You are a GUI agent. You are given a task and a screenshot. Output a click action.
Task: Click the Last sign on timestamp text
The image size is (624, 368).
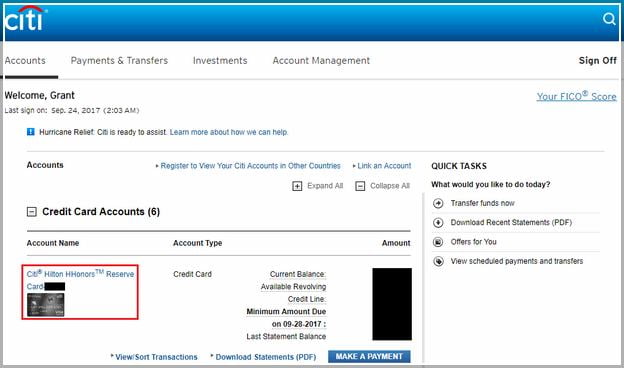coord(72,111)
